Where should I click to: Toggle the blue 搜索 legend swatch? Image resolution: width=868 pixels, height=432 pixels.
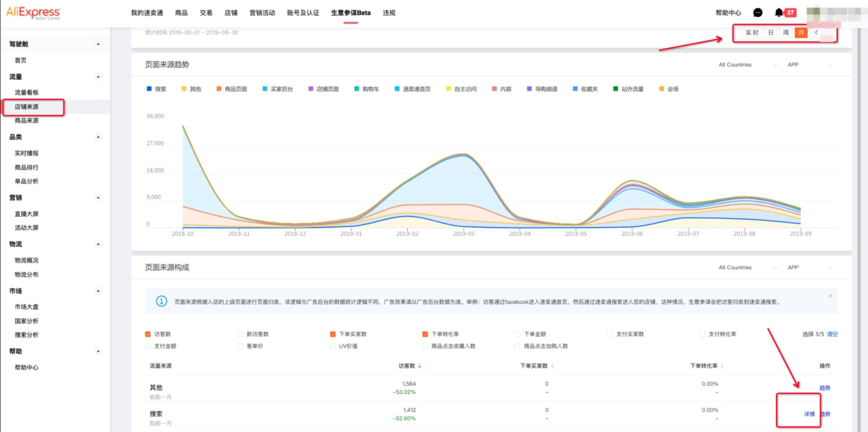pyautogui.click(x=149, y=89)
